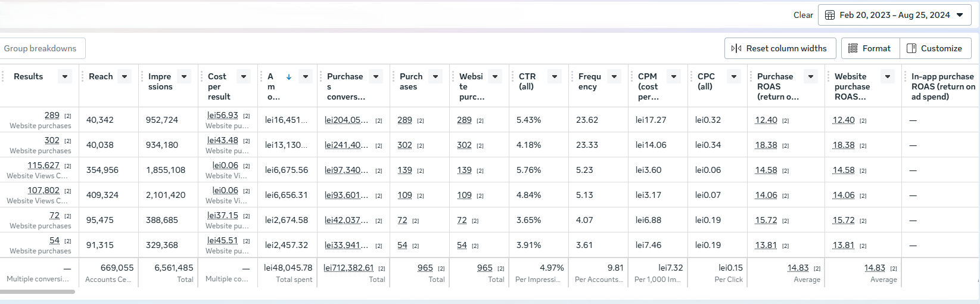Click the drag handle on the Reach column header
Image resolution: width=980 pixels, height=304 pixels.
point(83,76)
